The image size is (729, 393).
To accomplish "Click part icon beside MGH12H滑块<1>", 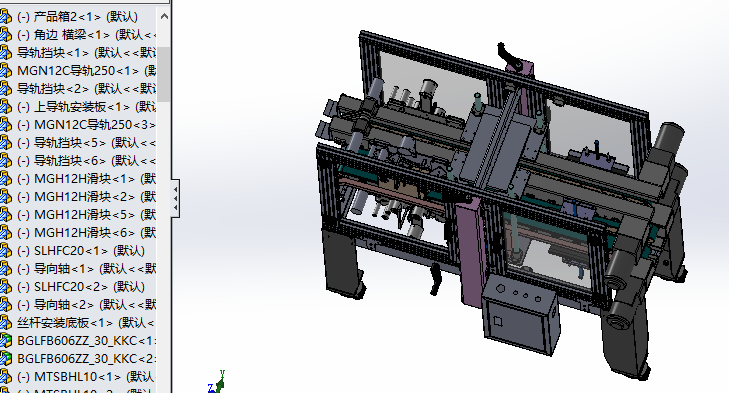I will [5, 179].
